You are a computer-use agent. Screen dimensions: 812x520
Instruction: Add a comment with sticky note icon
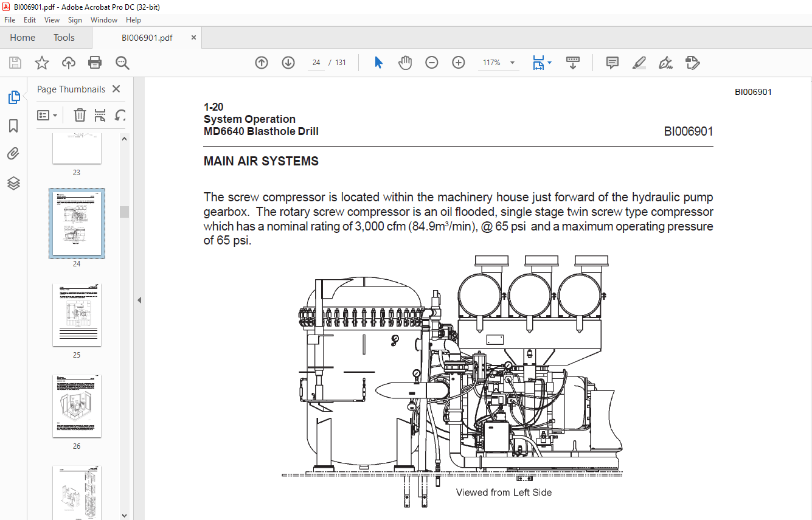612,63
